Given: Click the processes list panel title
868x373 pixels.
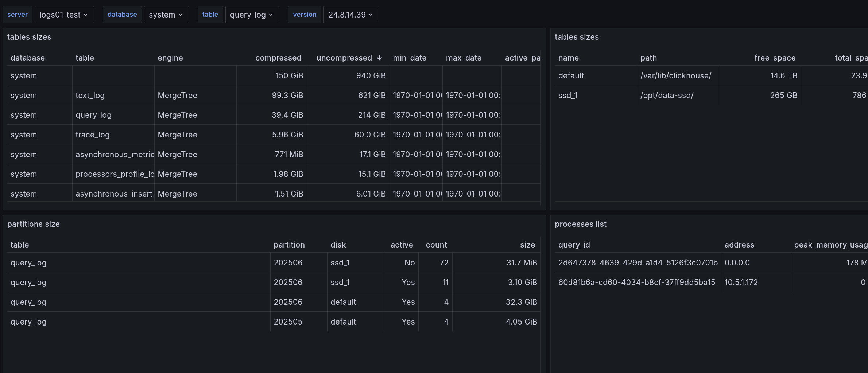Looking at the screenshot, I should point(581,224).
